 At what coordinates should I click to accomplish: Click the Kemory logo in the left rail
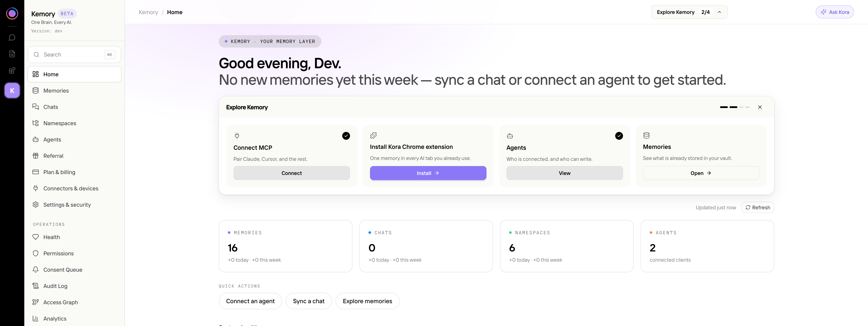pos(12,13)
